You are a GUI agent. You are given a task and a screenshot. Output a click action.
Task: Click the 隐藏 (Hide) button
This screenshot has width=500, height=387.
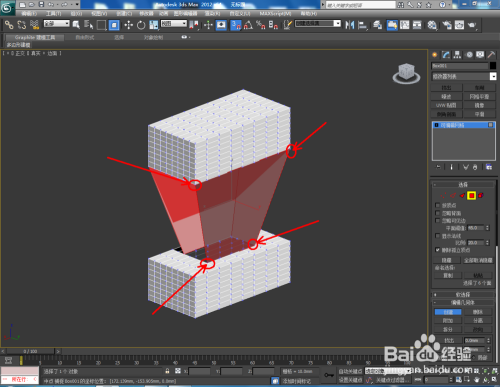coord(447,260)
